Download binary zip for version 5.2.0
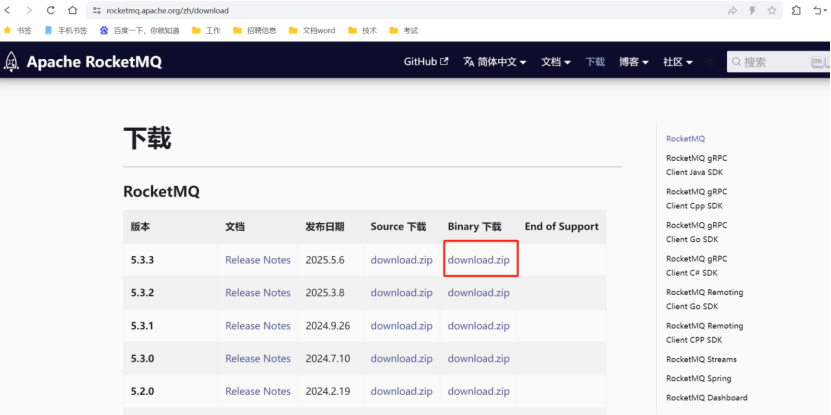831x415 pixels. [x=479, y=391]
